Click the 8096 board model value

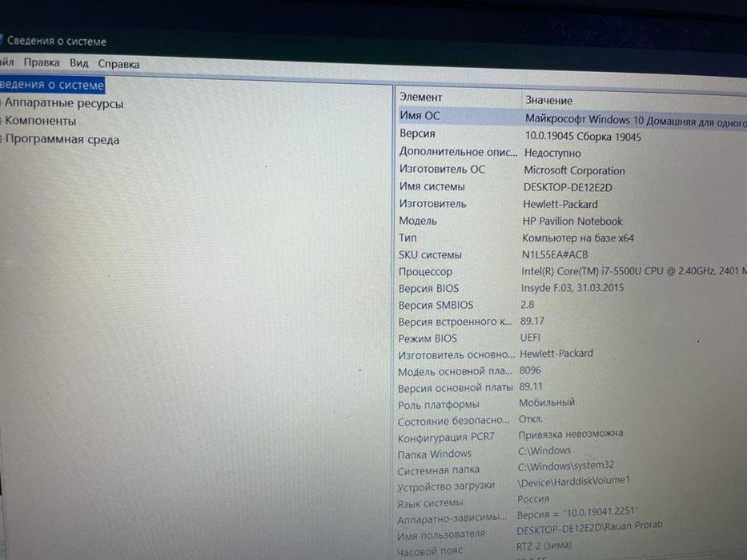point(530,370)
